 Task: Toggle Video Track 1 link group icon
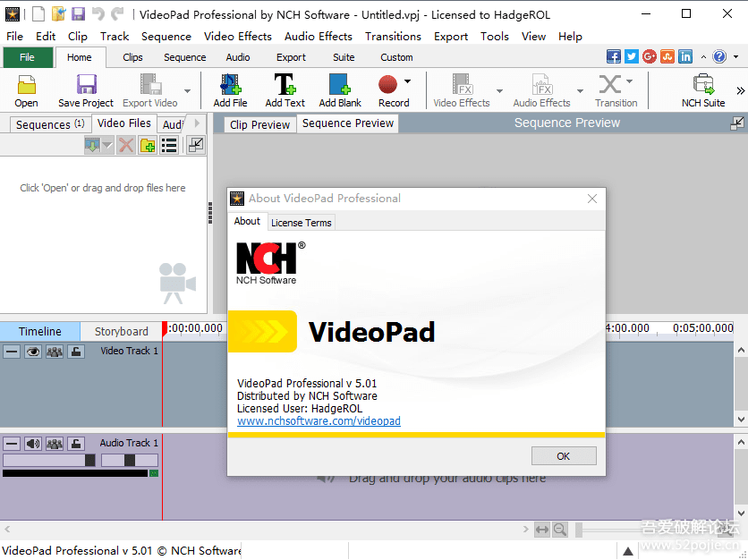tap(55, 352)
